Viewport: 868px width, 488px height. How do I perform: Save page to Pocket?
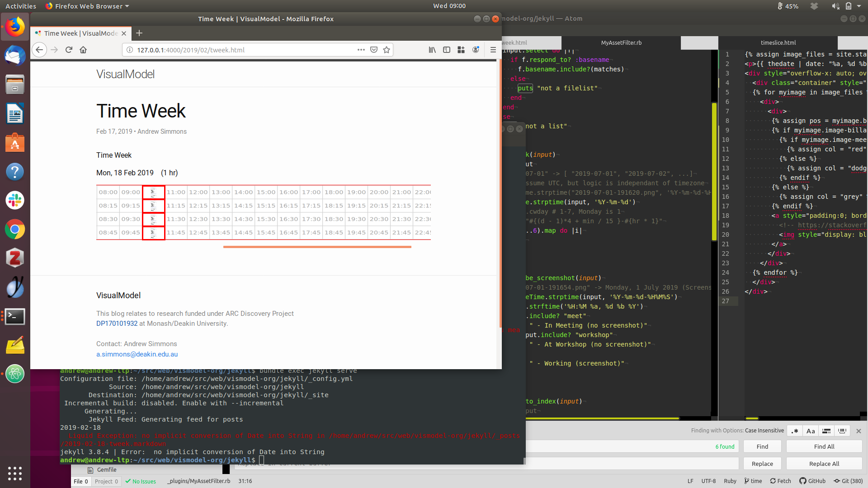374,50
